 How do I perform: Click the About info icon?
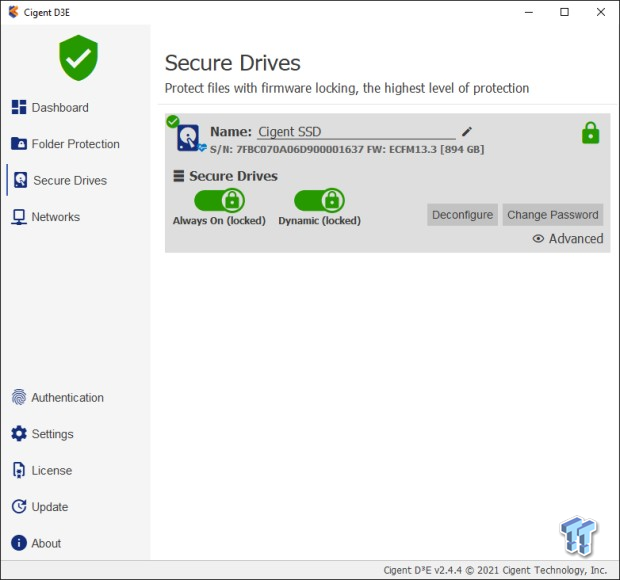(x=19, y=543)
